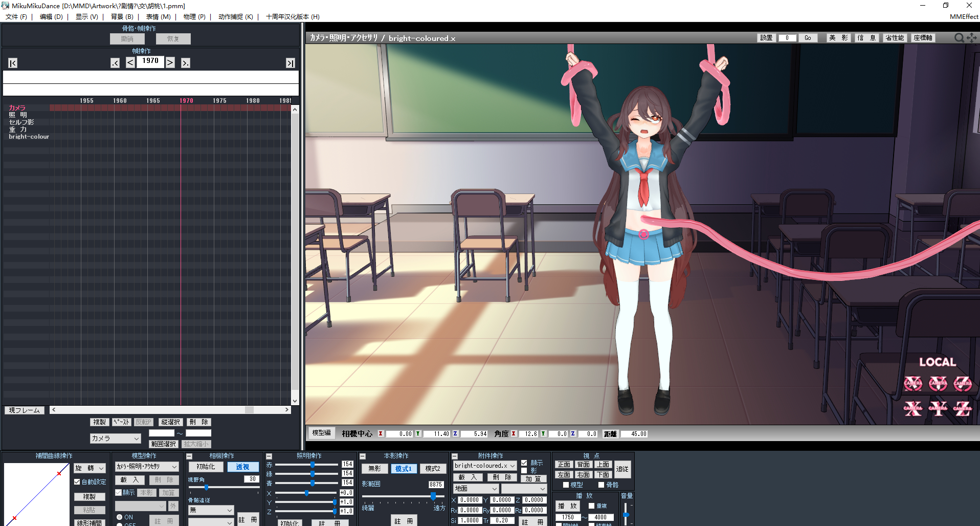The width and height of the screenshot is (980, 526).
Task: Open the 背景 (B) menu
Action: click(x=122, y=17)
